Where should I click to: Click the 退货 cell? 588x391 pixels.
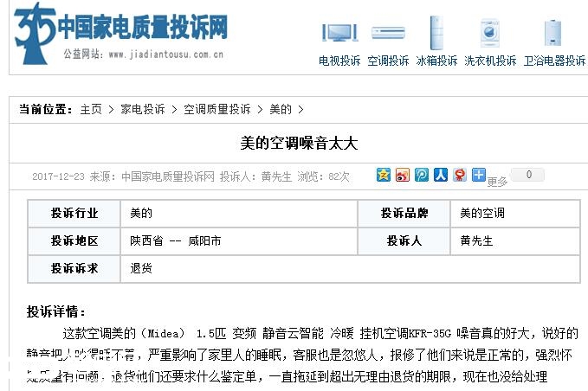350,268
